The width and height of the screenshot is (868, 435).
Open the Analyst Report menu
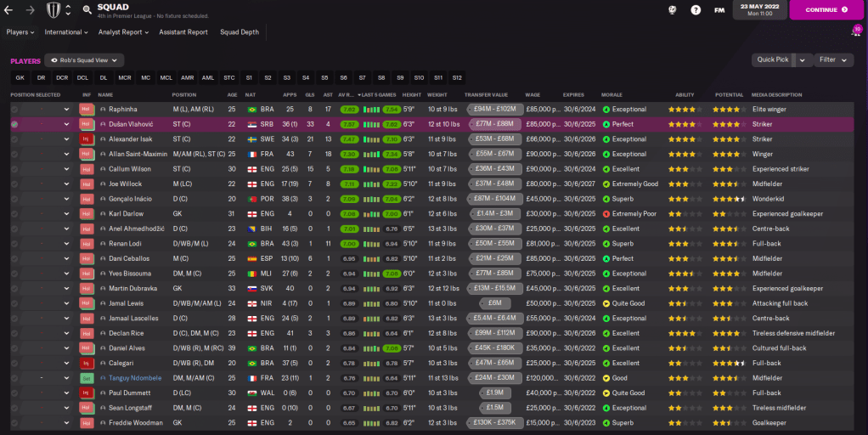pyautogui.click(x=123, y=32)
